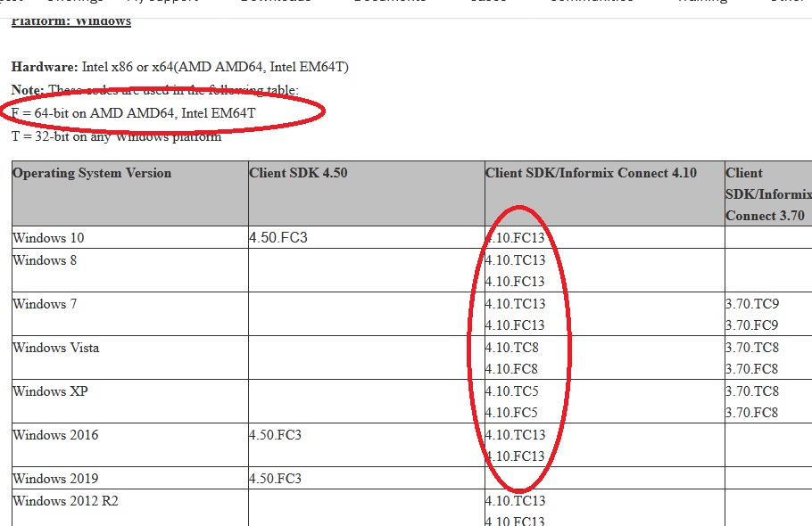Select 4.10.TC13 in the Windows 2016 row

[x=515, y=435]
